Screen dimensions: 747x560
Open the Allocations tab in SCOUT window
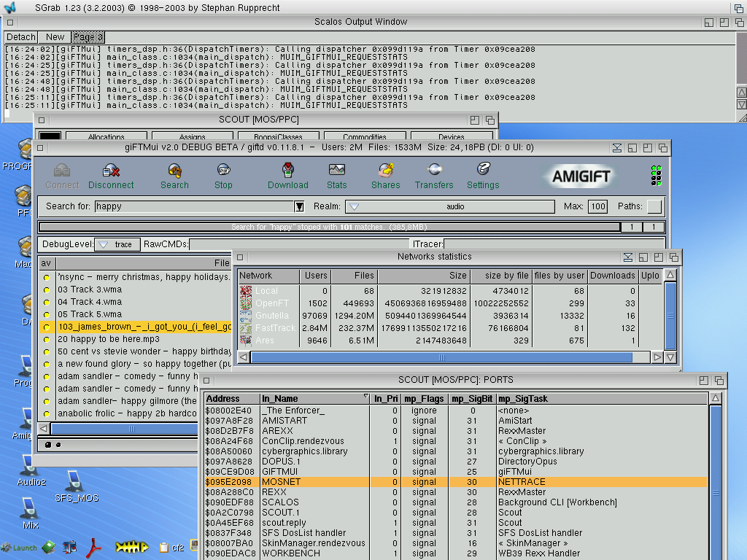pos(107,136)
